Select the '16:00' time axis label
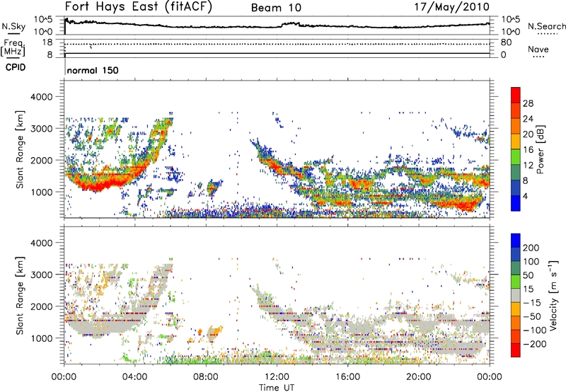 click(x=347, y=377)
